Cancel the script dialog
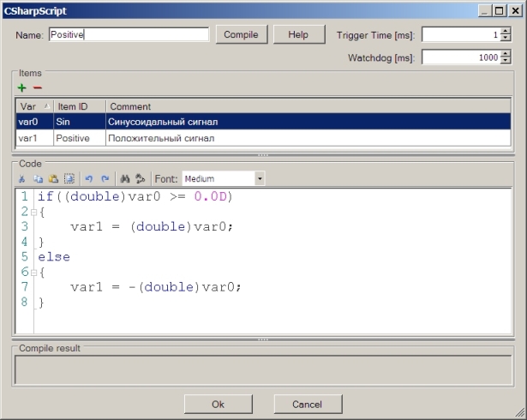Screen dimensions: 527x420 pyautogui.click(x=308, y=405)
